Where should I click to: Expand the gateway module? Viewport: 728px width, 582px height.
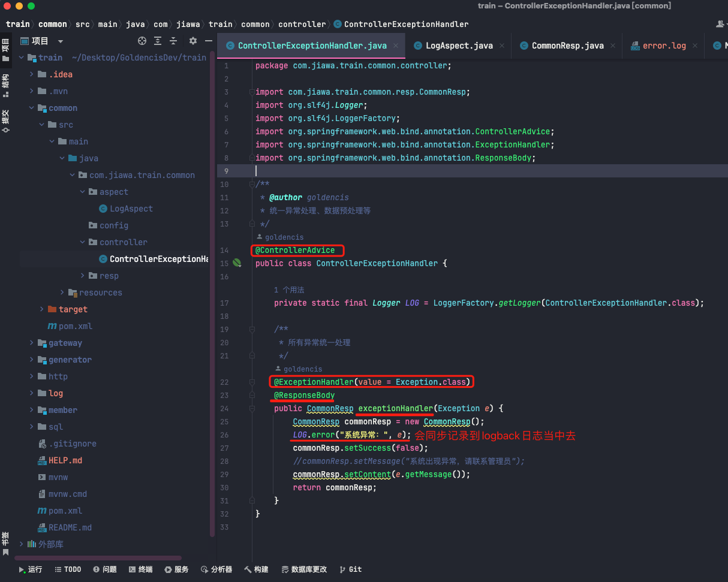pos(32,343)
